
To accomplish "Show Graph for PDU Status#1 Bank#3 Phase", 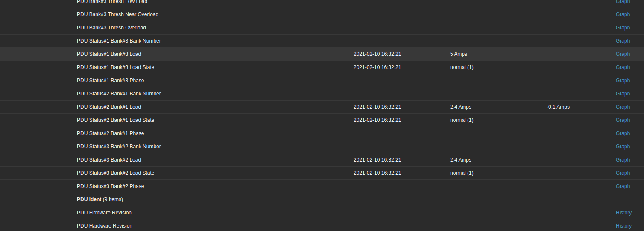I will coord(623,81).
